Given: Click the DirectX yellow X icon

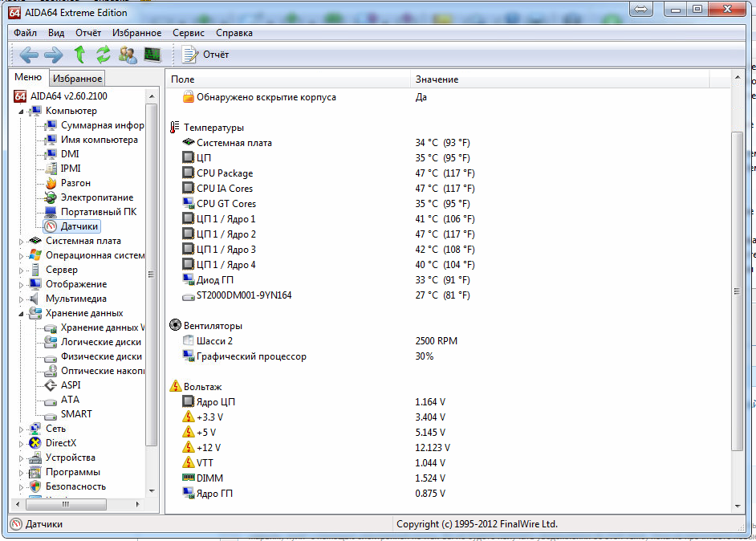Looking at the screenshot, I should pyautogui.click(x=35, y=443).
